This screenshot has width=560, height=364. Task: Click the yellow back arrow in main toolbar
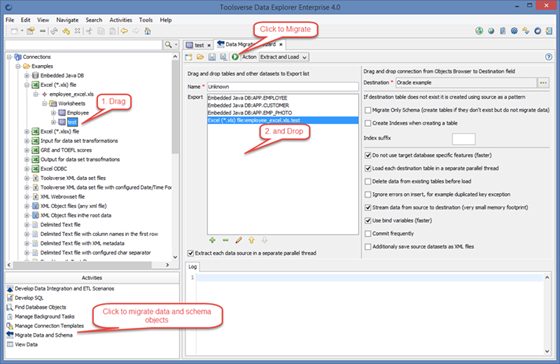coord(124,31)
